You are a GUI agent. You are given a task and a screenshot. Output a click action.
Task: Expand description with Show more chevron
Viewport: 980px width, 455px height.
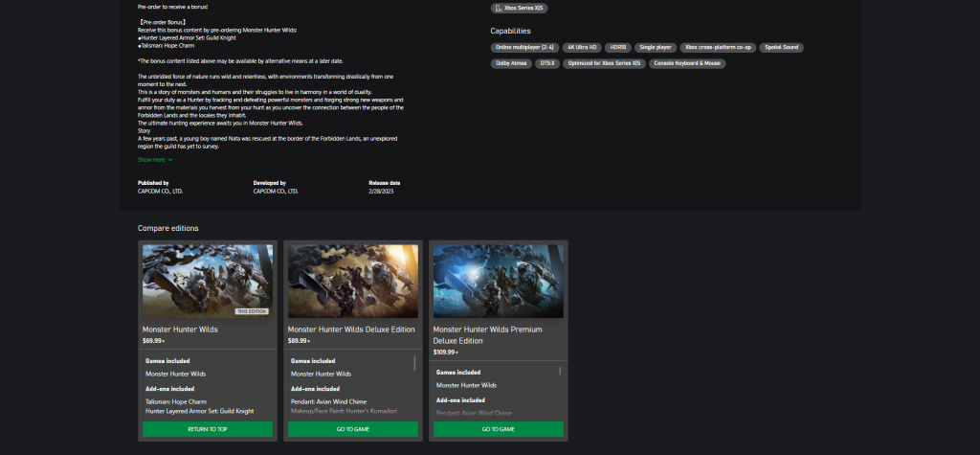(170, 160)
